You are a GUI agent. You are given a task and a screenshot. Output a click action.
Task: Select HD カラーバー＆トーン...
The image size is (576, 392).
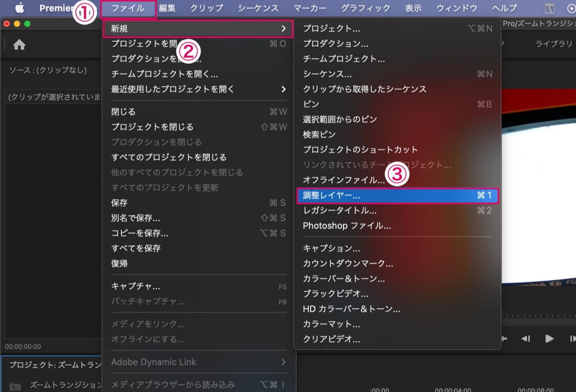(397, 309)
